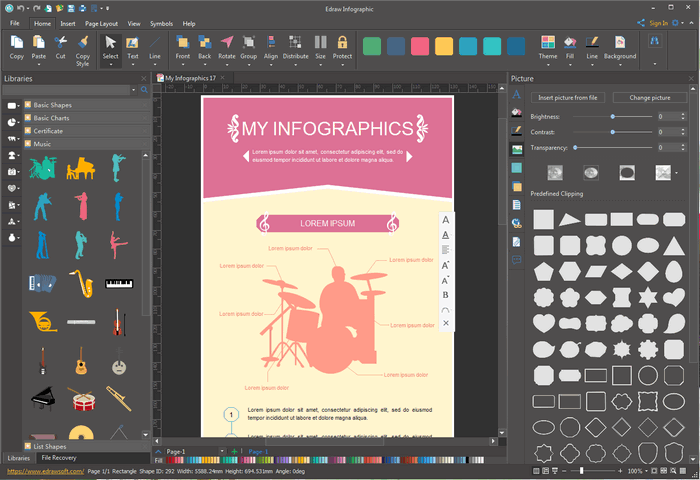Select the saxophone shape in Music library
The height and width of the screenshot is (480, 700).
point(82,285)
